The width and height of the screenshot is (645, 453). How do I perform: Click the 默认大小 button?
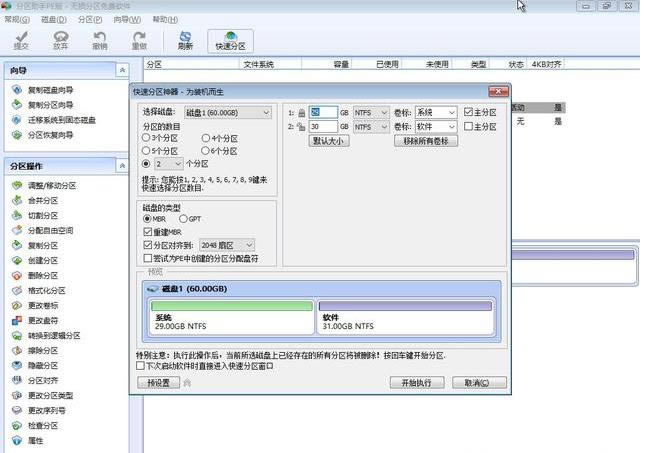click(x=329, y=141)
